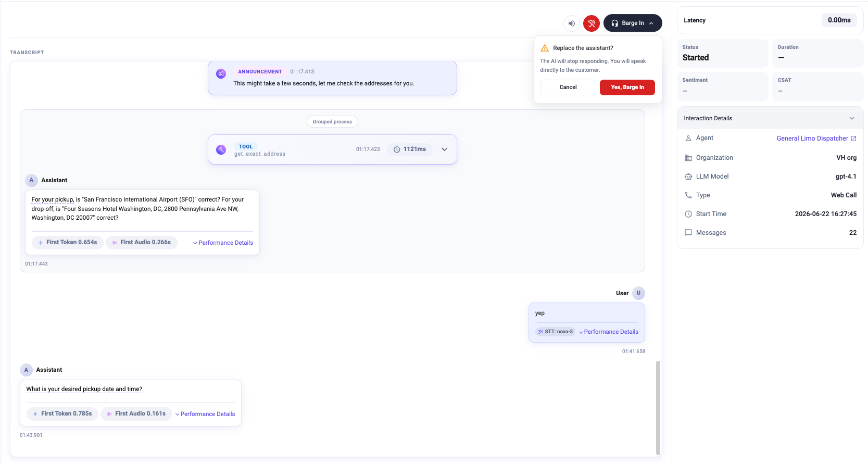
Task: Open the Barge In dropdown button
Action: [x=633, y=23]
